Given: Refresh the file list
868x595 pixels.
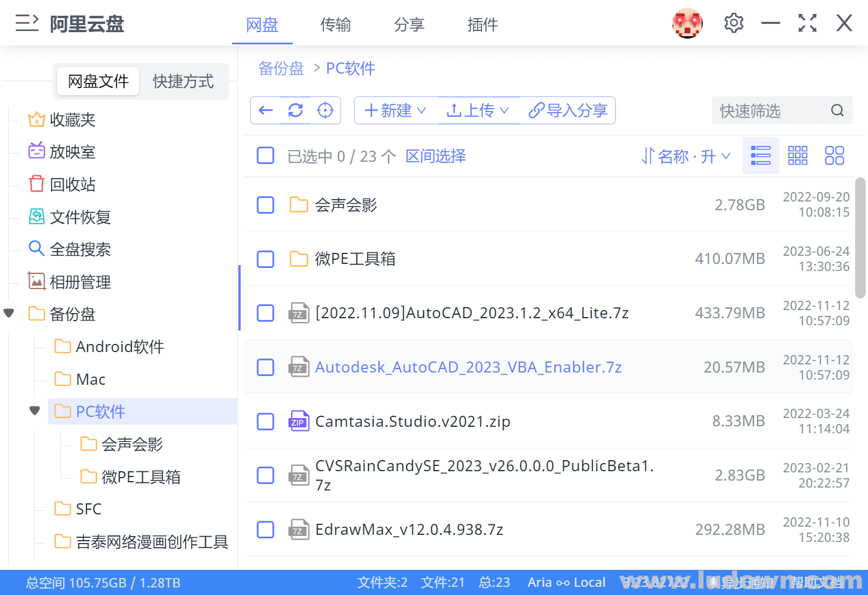Looking at the screenshot, I should [296, 110].
